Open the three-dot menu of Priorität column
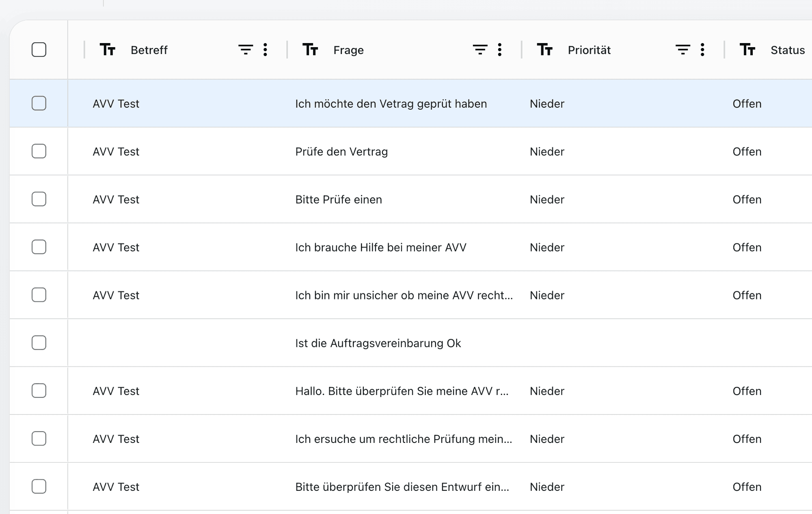 pos(702,50)
